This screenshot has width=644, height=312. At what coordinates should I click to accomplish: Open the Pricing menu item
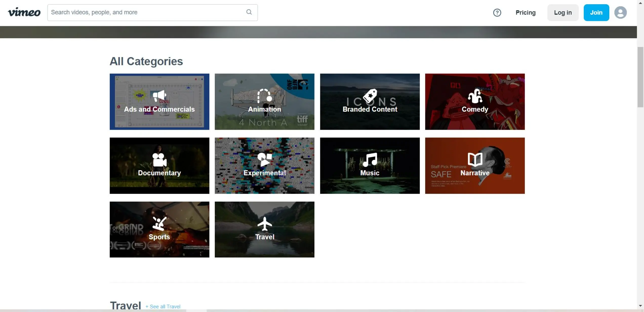point(525,13)
